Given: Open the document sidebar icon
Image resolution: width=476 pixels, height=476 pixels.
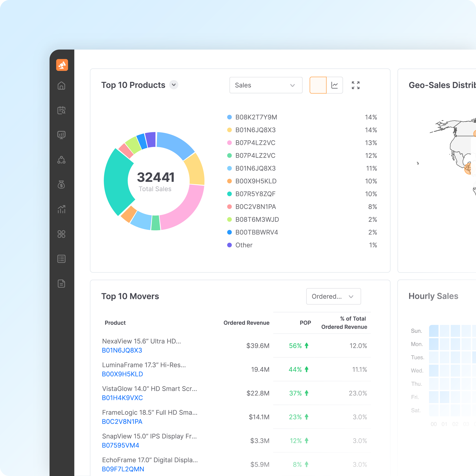Looking at the screenshot, I should 61,284.
